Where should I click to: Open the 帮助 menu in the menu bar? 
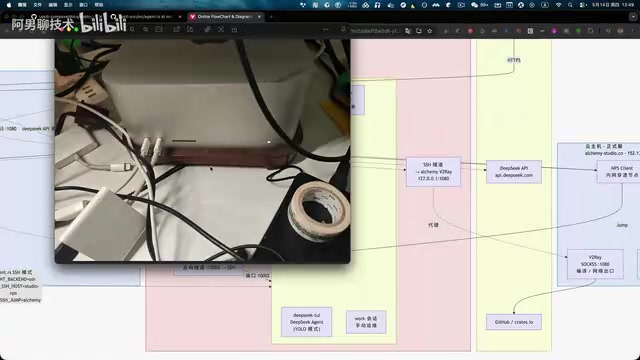99,5
